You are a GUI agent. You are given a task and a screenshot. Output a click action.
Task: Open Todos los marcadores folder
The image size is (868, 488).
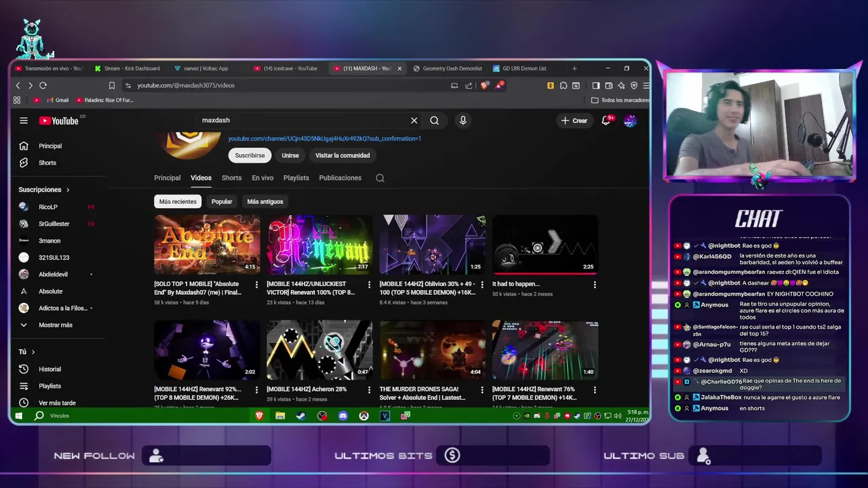[620, 100]
